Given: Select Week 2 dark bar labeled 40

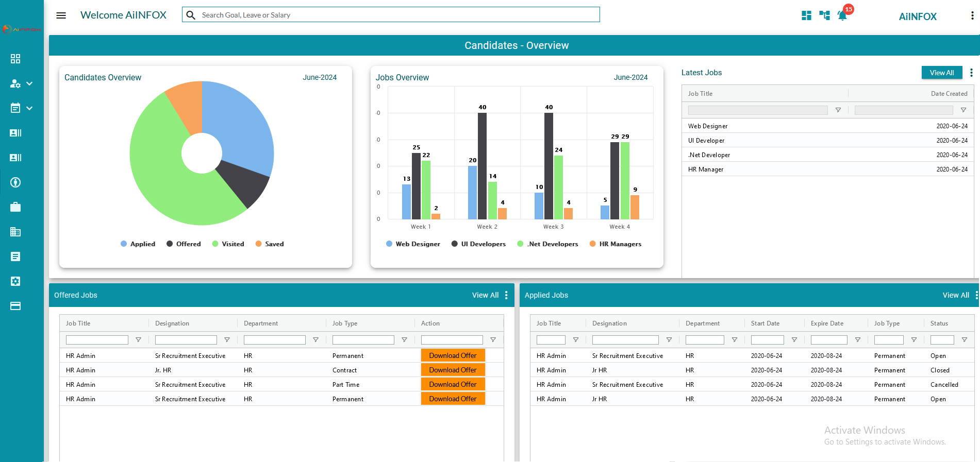Looking at the screenshot, I should pos(482,166).
